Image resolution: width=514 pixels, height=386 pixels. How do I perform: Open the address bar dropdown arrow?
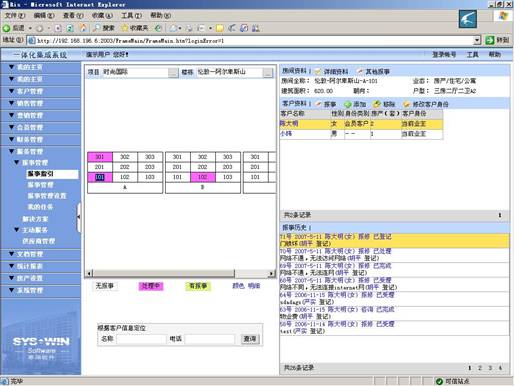pyautogui.click(x=477, y=40)
